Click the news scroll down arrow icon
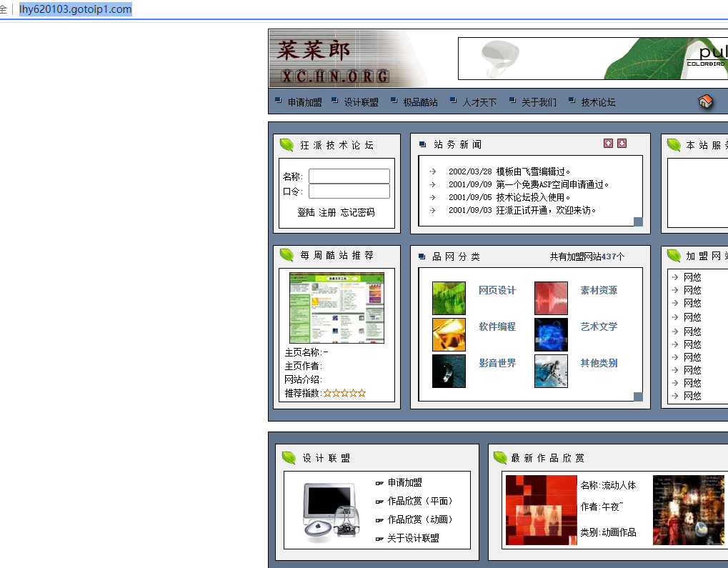 click(x=622, y=144)
